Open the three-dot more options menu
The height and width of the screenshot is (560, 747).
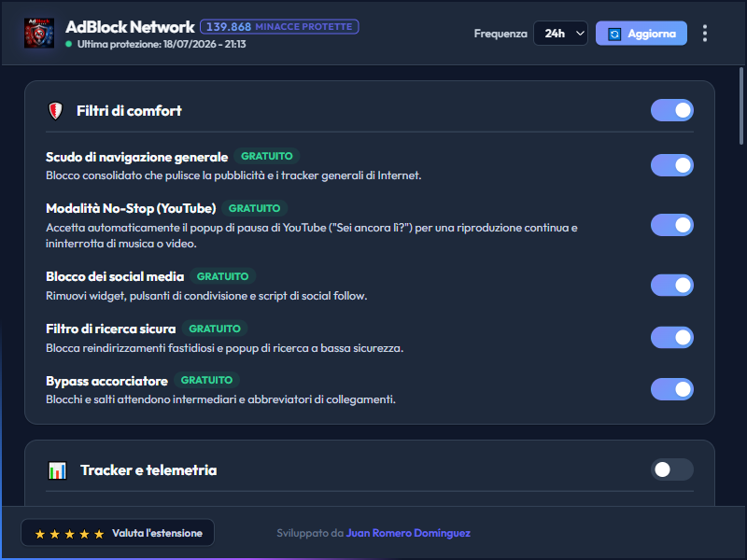pyautogui.click(x=705, y=34)
